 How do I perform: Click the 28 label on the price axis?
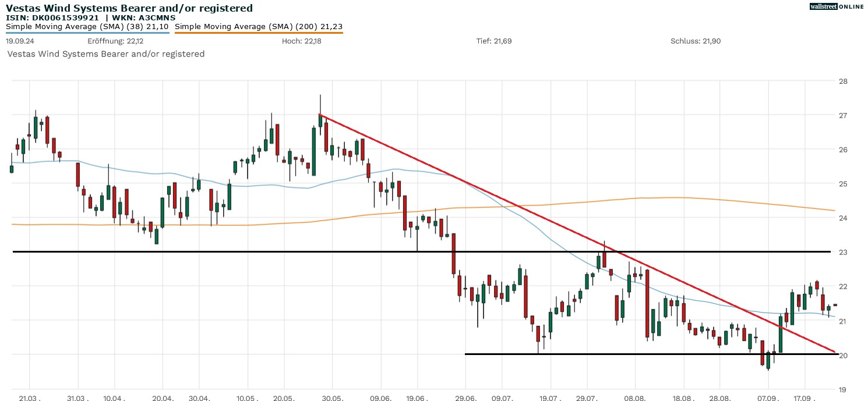[843, 81]
